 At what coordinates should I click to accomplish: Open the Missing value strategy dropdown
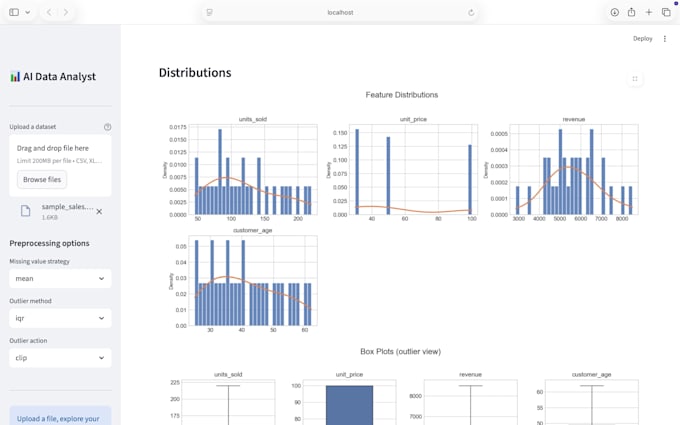click(60, 278)
